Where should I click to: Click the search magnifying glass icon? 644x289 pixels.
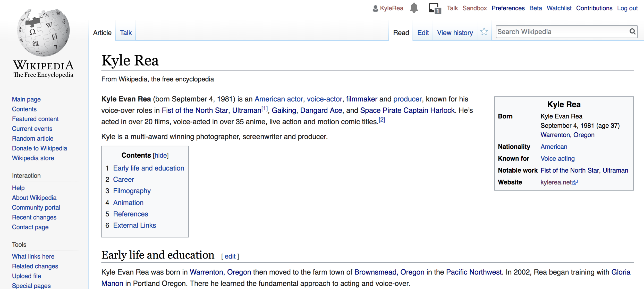pyautogui.click(x=632, y=32)
